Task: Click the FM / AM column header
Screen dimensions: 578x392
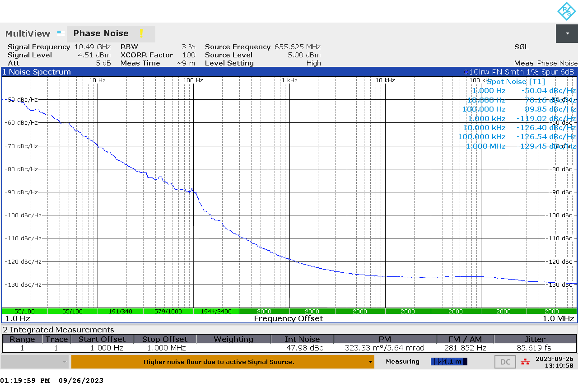Action: pos(465,339)
